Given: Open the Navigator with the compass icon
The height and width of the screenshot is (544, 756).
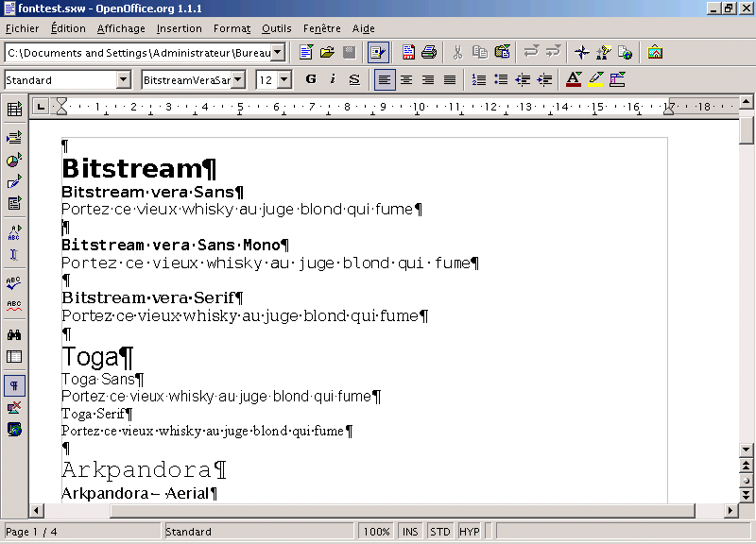Looking at the screenshot, I should tap(582, 52).
